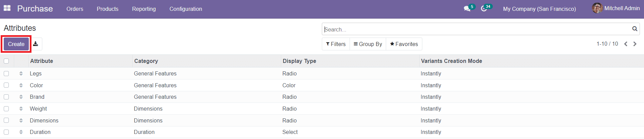The width and height of the screenshot is (644, 139).
Task: Open the Configuration menu
Action: coord(185,9)
